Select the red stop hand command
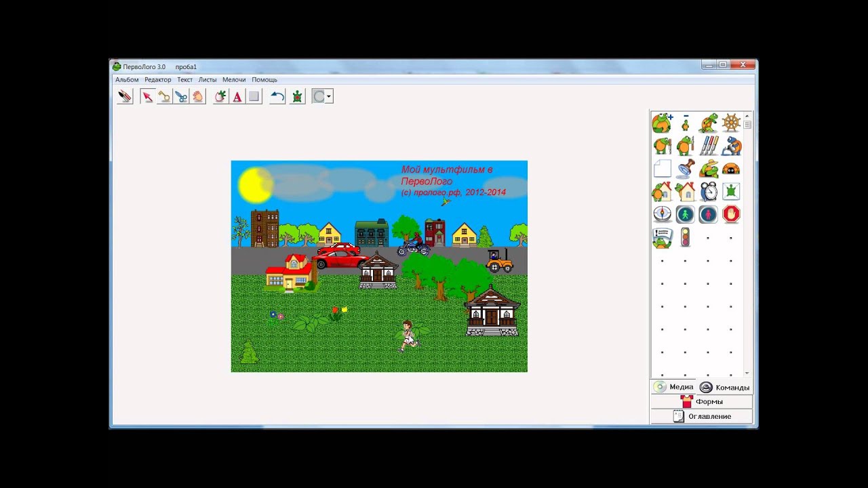 tap(731, 214)
